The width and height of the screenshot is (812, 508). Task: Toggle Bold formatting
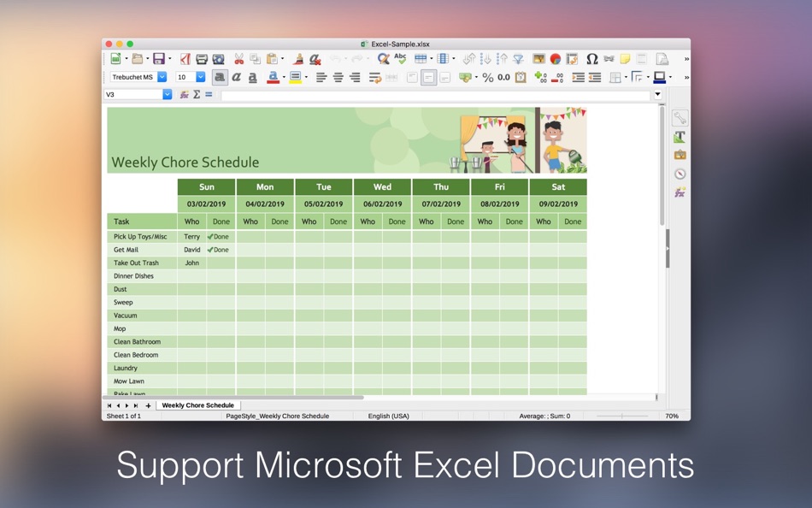[220, 78]
